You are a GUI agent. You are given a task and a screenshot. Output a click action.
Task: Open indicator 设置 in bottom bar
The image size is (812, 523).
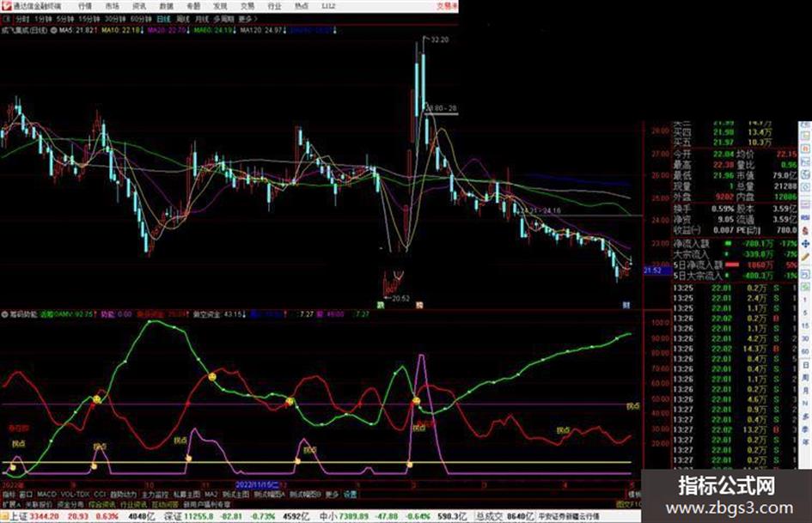(350, 495)
